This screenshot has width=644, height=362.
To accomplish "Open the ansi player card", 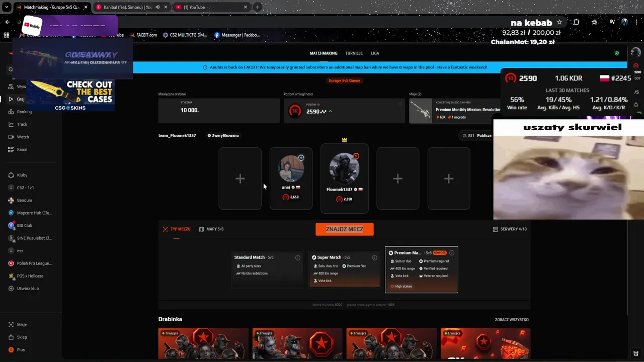I will pyautogui.click(x=291, y=178).
